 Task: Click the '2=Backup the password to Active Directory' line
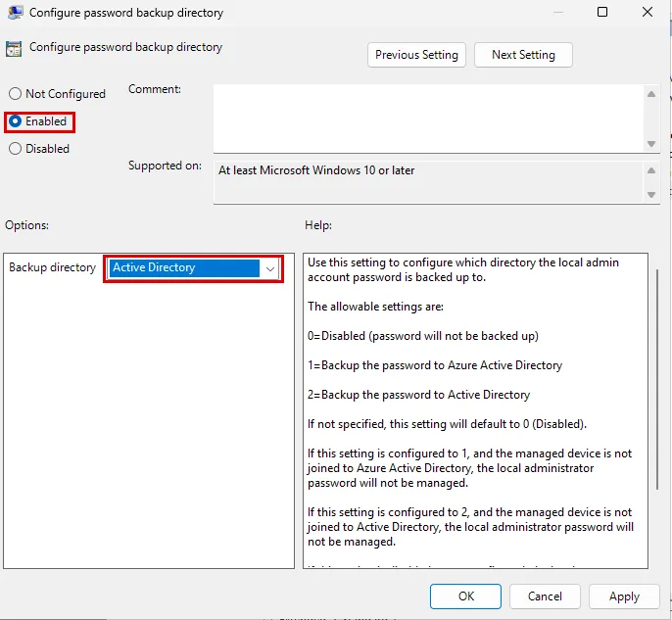418,395
